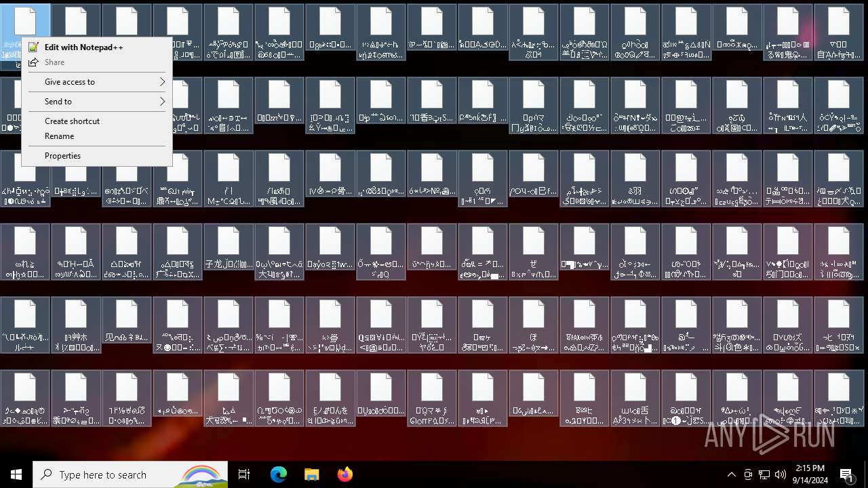Expand the Send to submenu arrow

point(162,102)
